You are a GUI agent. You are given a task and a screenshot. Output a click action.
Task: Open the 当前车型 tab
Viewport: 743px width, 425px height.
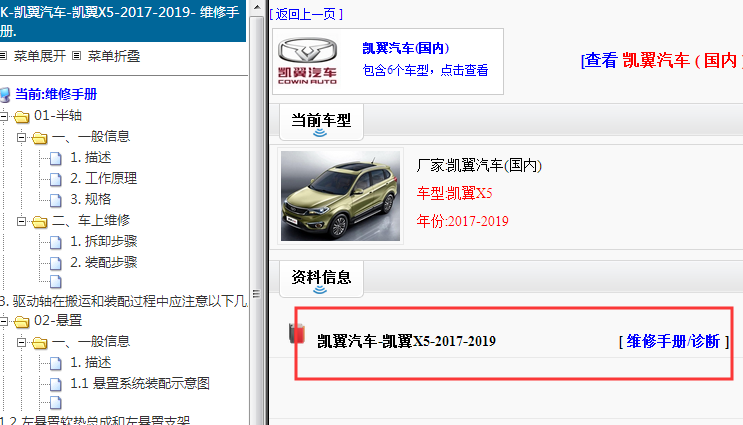pos(321,122)
